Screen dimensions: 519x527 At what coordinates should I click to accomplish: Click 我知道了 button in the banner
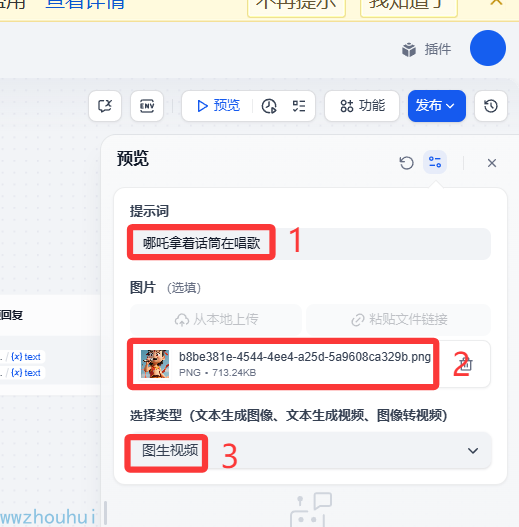[x=408, y=7]
